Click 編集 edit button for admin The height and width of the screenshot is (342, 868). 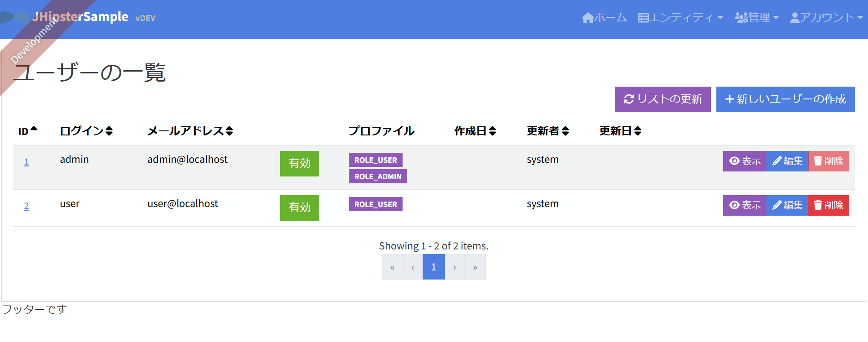click(x=787, y=161)
